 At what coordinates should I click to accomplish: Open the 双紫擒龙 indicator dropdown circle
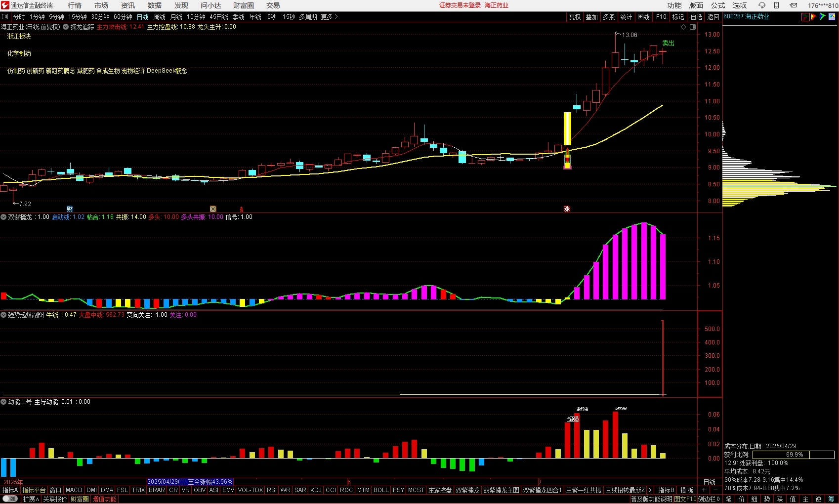tap(3, 217)
